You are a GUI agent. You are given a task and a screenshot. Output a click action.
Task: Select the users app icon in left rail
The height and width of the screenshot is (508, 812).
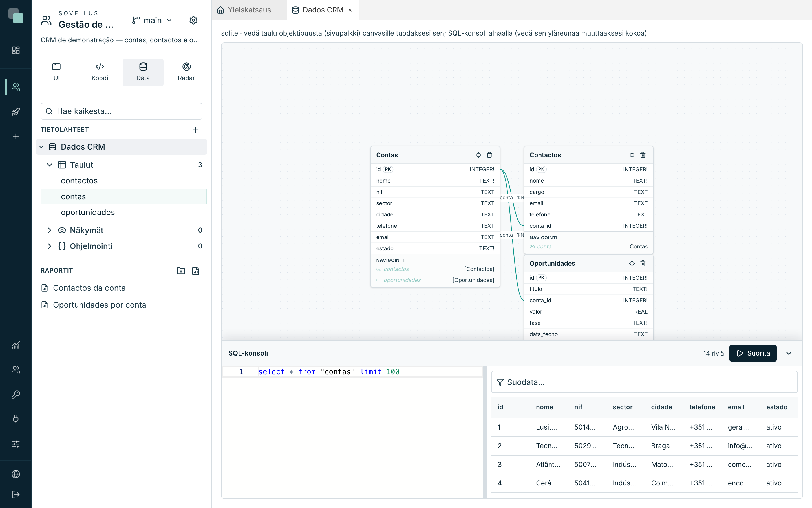click(x=16, y=87)
